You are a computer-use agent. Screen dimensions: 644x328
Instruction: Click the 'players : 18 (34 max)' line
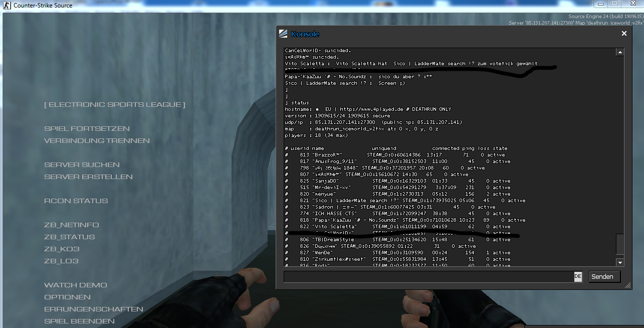[x=317, y=135]
